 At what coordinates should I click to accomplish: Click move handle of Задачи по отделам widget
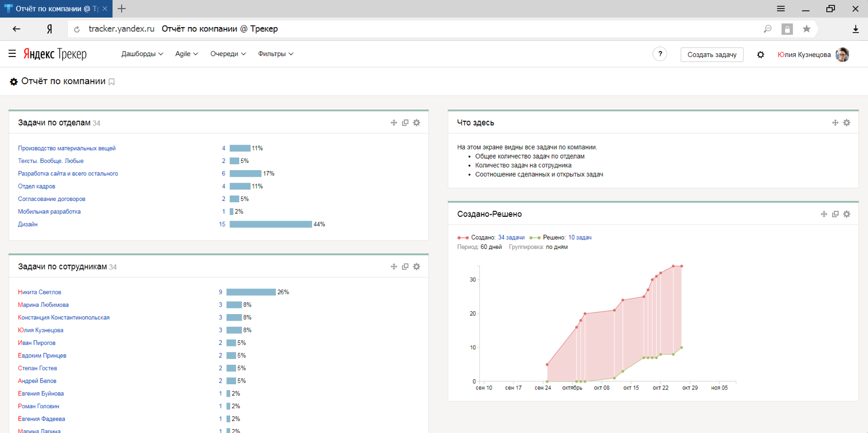click(x=394, y=123)
